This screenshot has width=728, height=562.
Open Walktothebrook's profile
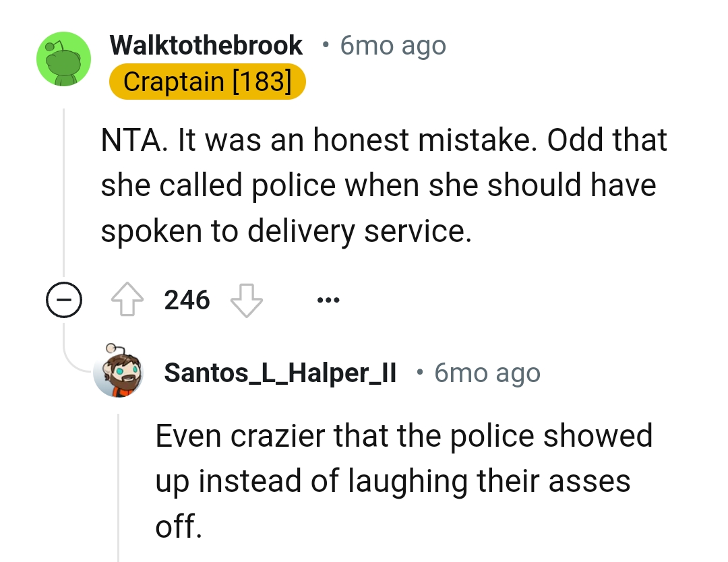click(206, 44)
